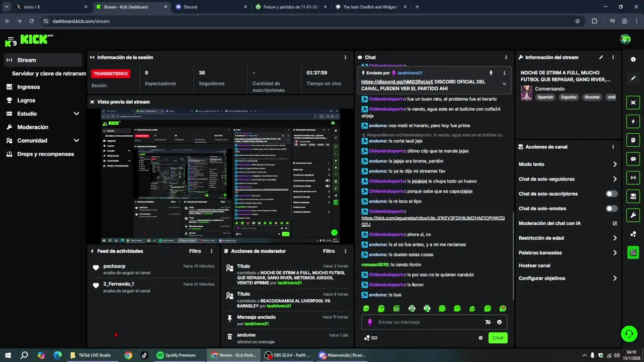Click the pencil icon in right sidebar
644x362 pixels.
tap(633, 78)
